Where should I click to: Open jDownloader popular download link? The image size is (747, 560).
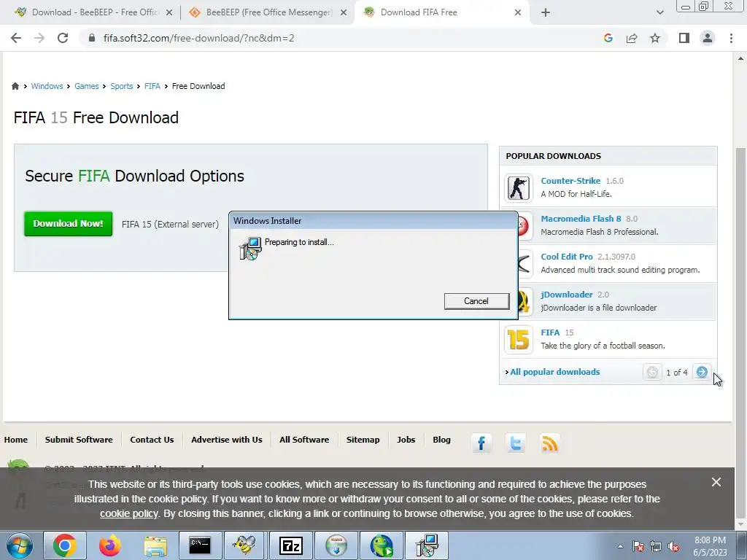566,295
